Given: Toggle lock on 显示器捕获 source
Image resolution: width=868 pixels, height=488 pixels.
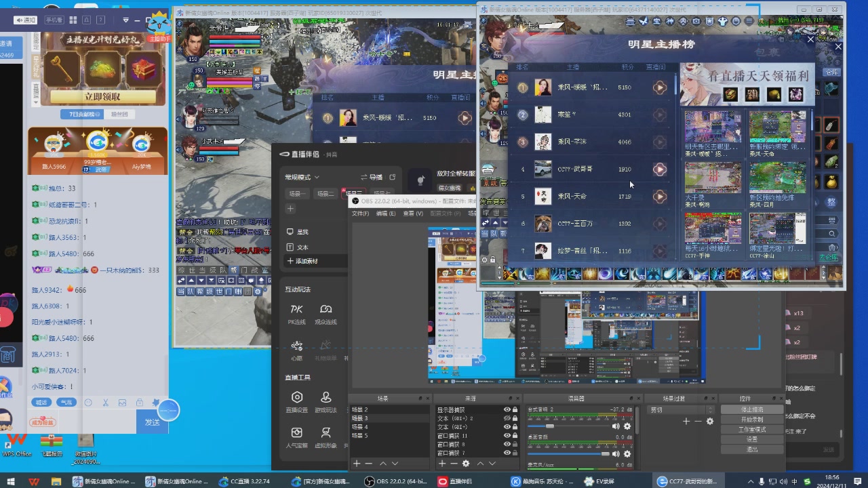Looking at the screenshot, I should tap(515, 410).
